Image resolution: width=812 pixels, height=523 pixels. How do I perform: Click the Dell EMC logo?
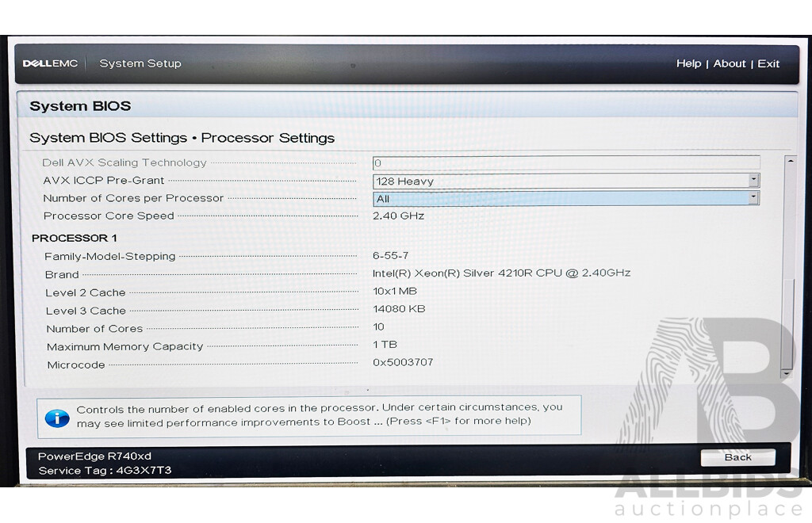[x=50, y=63]
